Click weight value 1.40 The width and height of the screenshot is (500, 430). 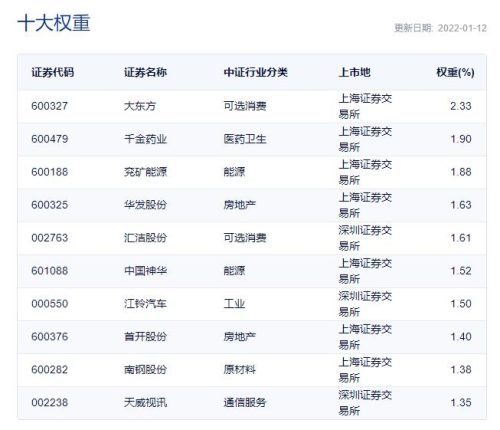pos(461,337)
